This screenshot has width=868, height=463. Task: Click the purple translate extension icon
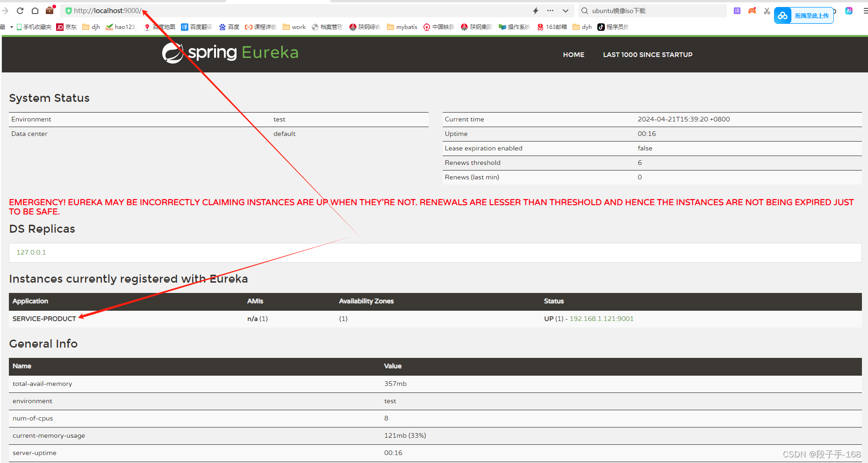pyautogui.click(x=737, y=11)
